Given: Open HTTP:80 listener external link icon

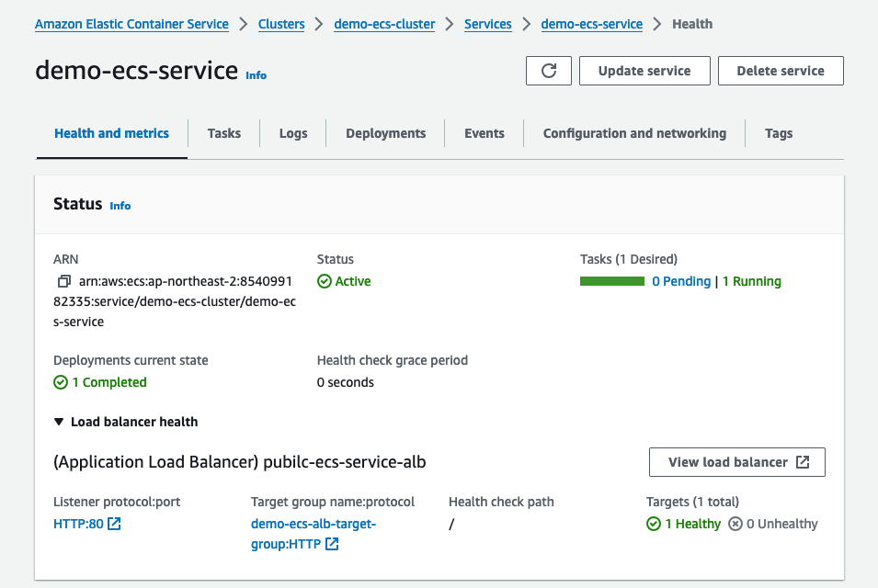Looking at the screenshot, I should 114,524.
